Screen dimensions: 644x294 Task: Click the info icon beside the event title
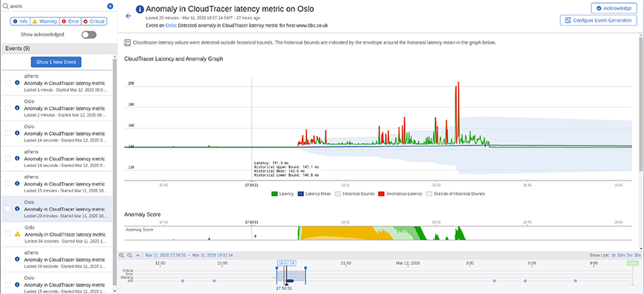139,9
